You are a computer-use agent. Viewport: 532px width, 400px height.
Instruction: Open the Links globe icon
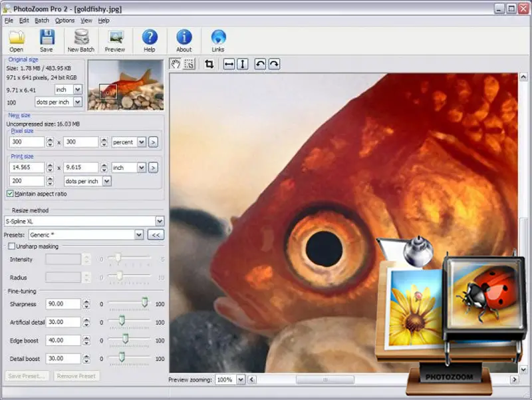[x=218, y=38]
